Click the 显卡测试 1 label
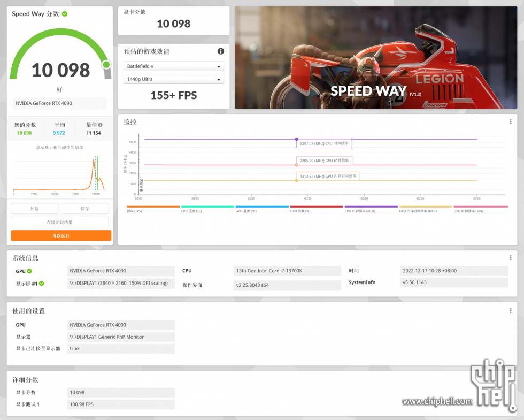 click(28, 404)
